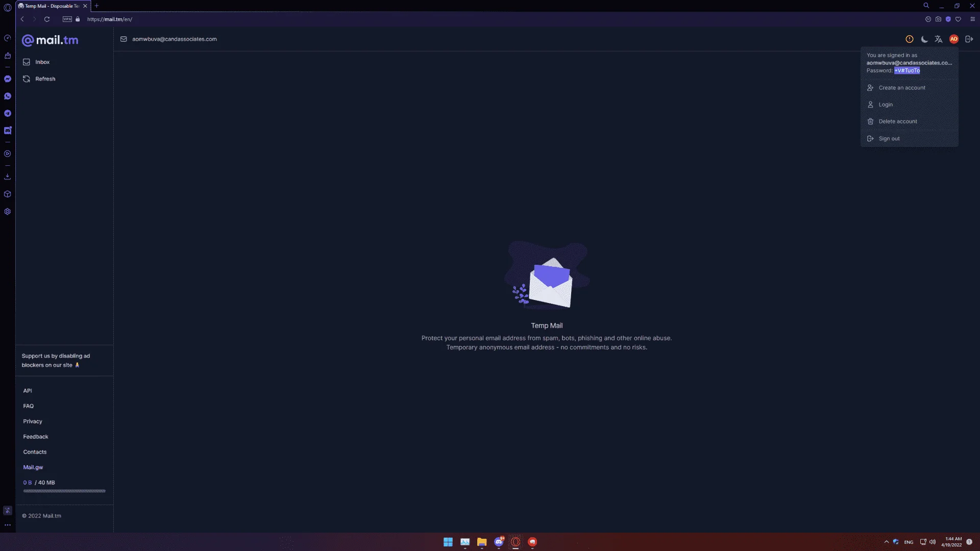
Task: Open WhatsApp in the Opera sidebar
Action: (8, 96)
